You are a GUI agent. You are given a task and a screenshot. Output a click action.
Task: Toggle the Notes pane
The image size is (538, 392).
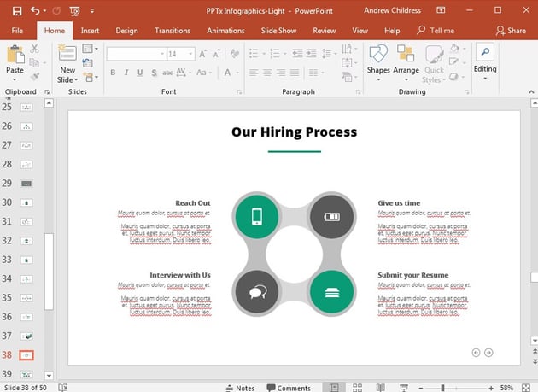[238, 388]
